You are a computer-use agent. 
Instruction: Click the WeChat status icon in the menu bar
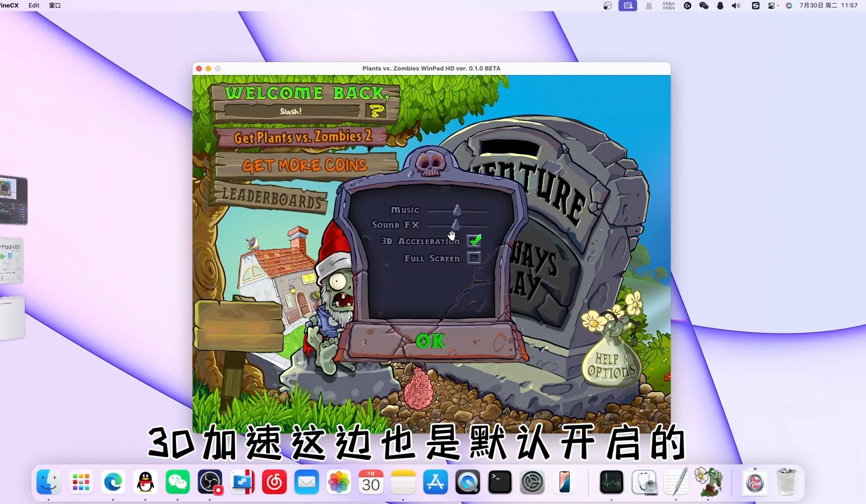tap(704, 6)
